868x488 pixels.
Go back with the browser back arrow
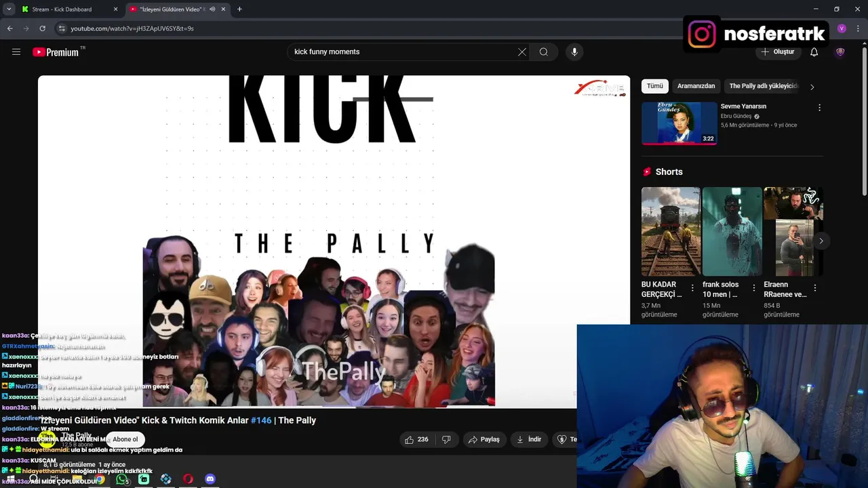9,28
